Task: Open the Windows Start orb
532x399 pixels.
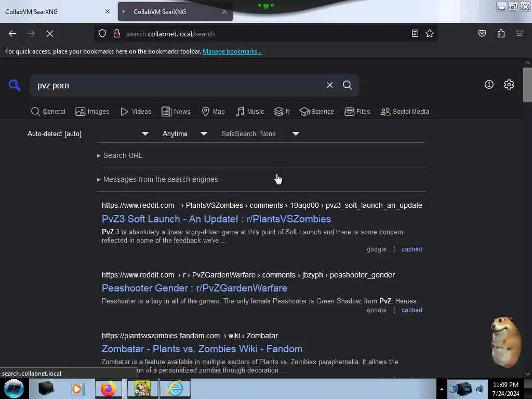Action: pyautogui.click(x=14, y=389)
